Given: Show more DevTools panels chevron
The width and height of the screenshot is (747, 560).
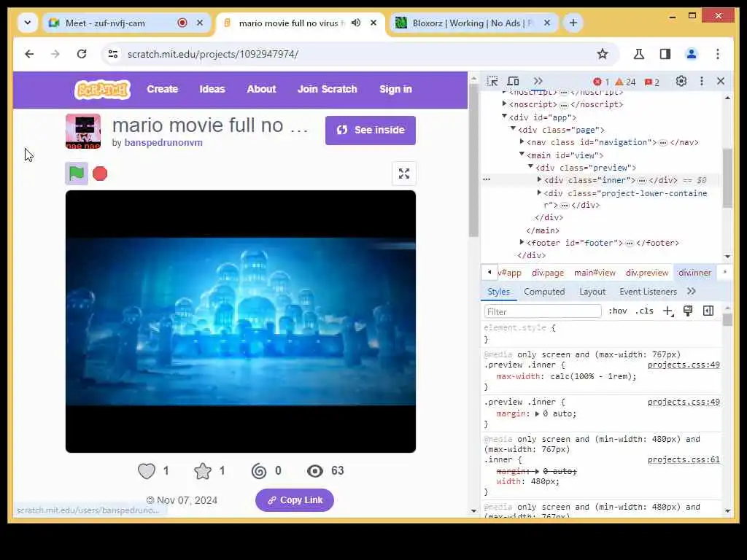Looking at the screenshot, I should [x=538, y=82].
